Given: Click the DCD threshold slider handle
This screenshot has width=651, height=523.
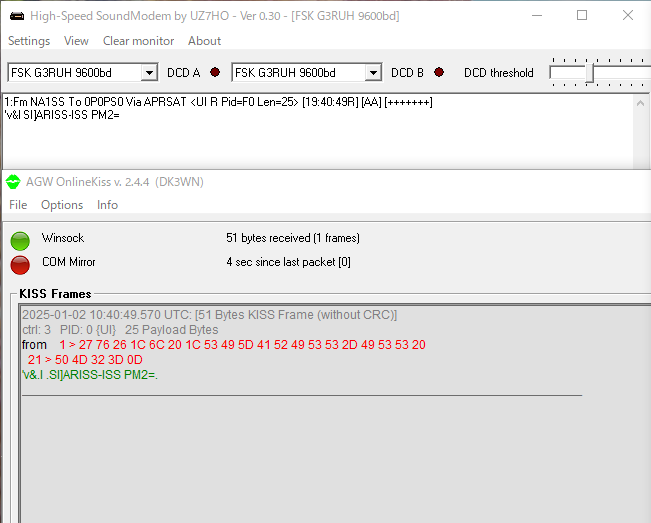Looking at the screenshot, I should pos(590,73).
